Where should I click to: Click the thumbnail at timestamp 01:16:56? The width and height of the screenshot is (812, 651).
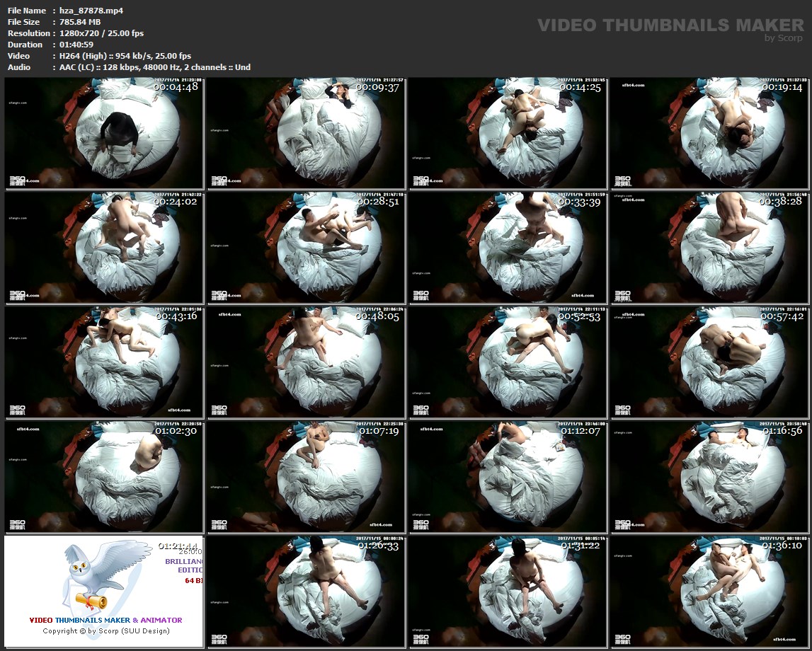pos(710,476)
